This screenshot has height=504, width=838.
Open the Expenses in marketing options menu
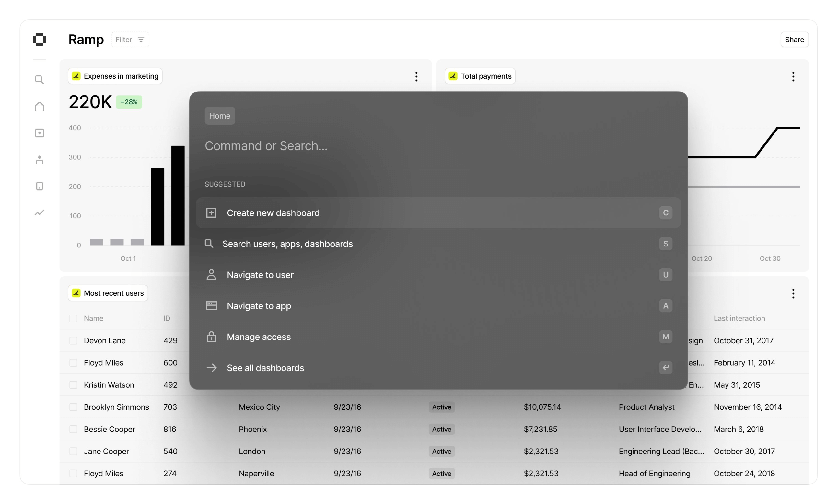[416, 76]
